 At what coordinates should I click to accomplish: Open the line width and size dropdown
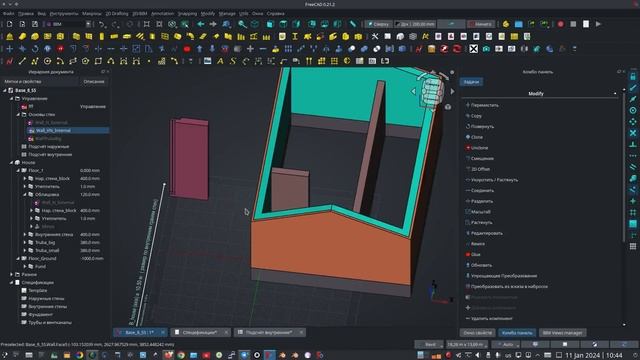(415, 24)
